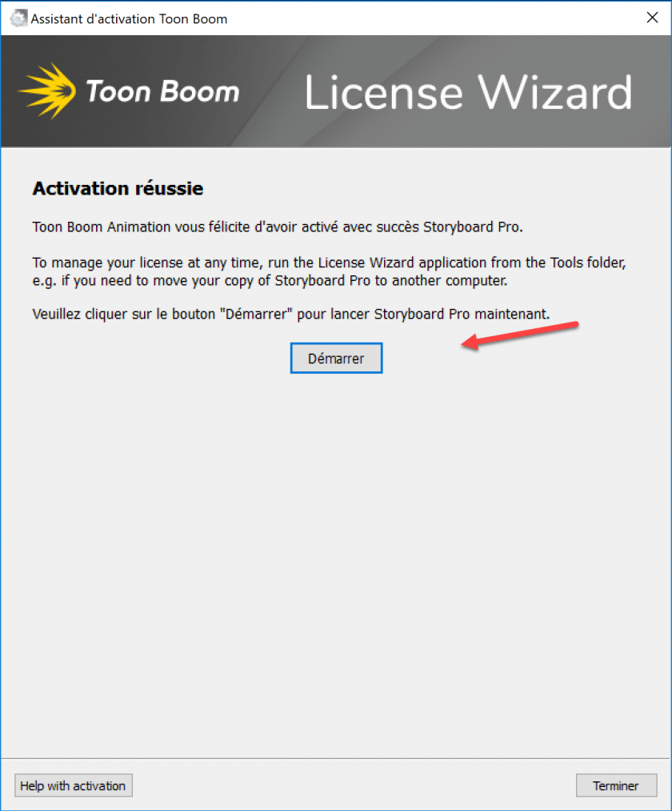
Task: Click the Assistant d'activation Toon Boom window title
Action: point(129,18)
